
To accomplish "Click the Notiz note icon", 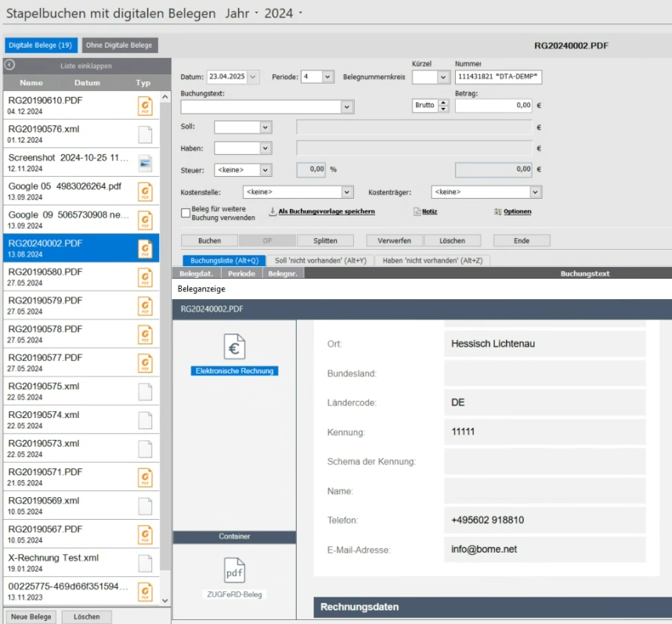I will click(417, 211).
